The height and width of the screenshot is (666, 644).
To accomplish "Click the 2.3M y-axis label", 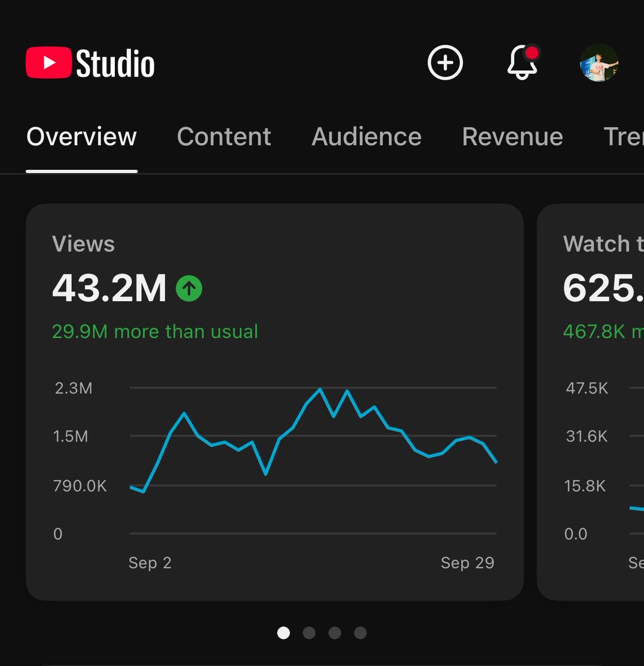I will (74, 388).
